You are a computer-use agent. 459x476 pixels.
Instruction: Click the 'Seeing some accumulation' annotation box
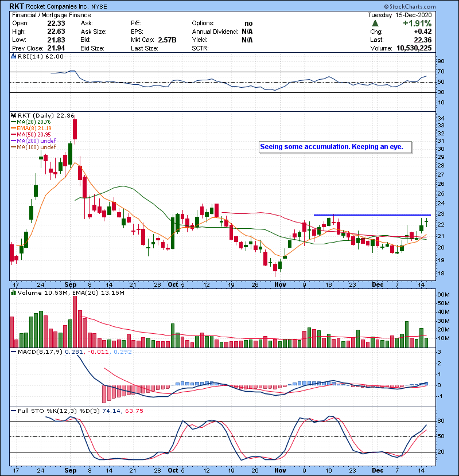[336, 147]
